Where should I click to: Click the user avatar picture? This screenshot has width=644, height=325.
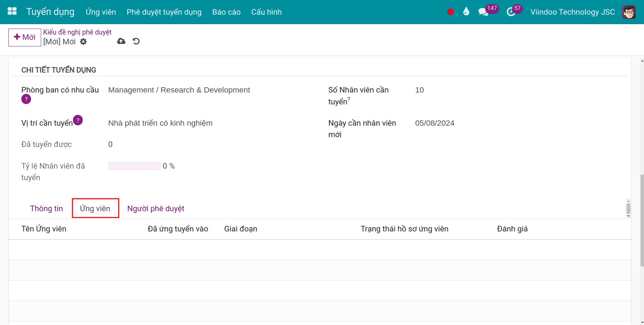(629, 12)
